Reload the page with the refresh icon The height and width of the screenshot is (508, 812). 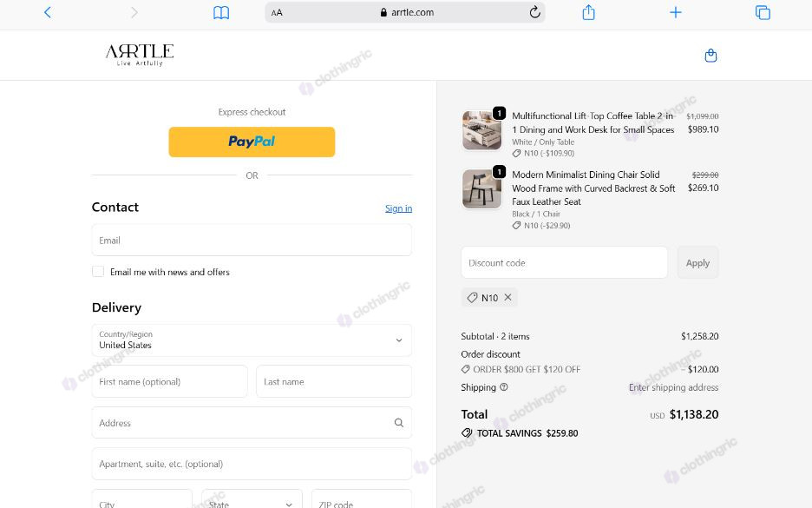click(x=535, y=12)
